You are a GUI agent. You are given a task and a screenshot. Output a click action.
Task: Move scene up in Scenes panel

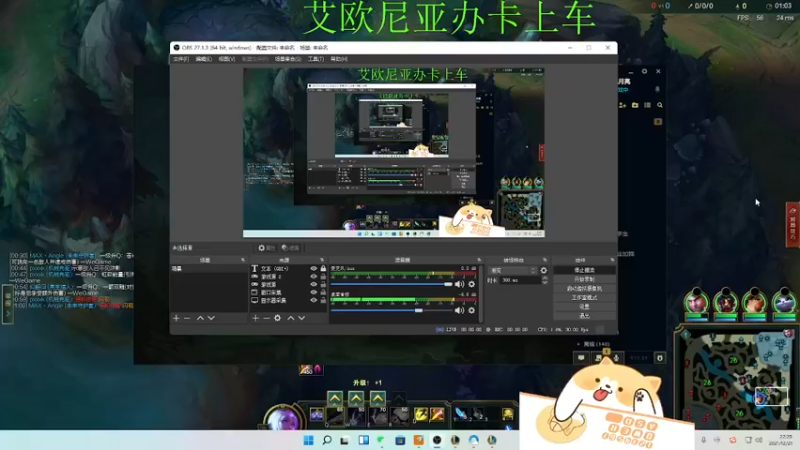pos(200,318)
